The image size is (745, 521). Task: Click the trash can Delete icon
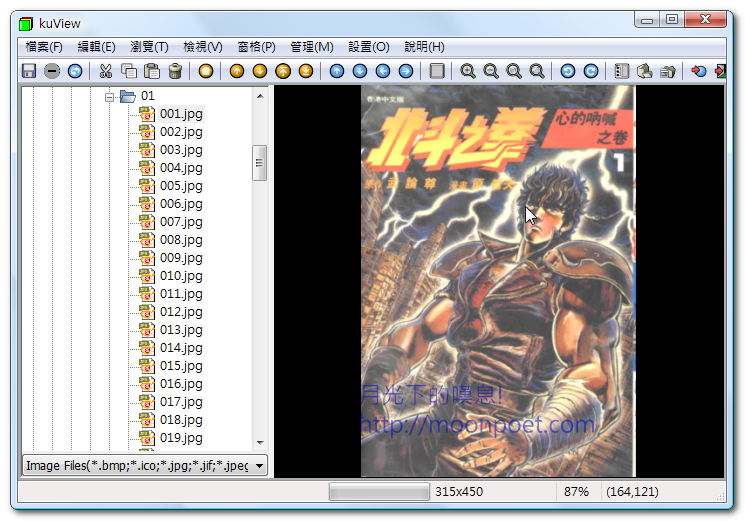coord(175,71)
